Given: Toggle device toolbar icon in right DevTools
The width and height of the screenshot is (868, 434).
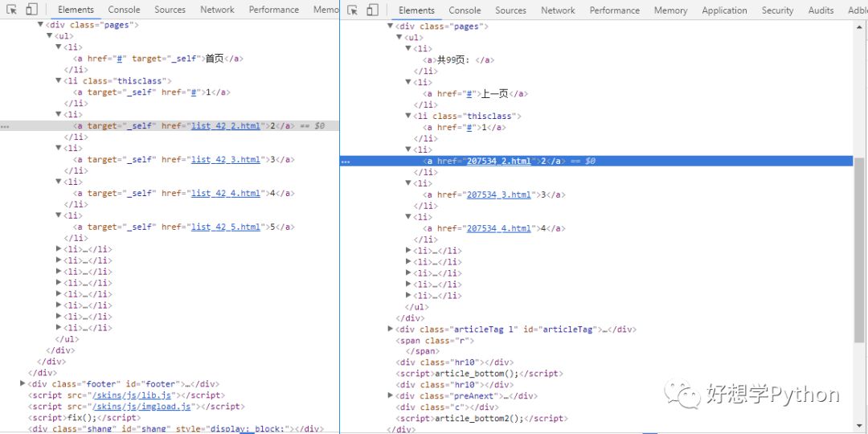Looking at the screenshot, I should coord(373,10).
